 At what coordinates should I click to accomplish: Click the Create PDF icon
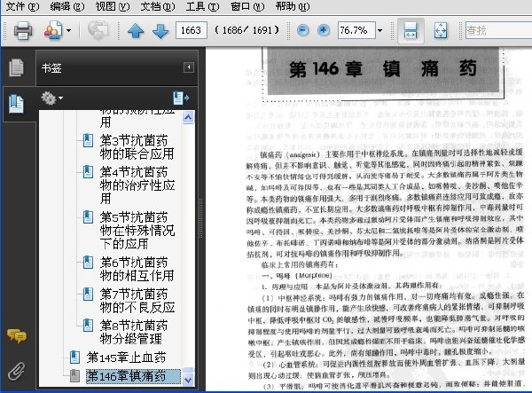[x=52, y=31]
